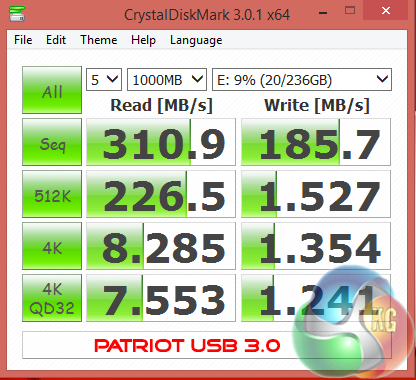
Task: Open the 1000MB test size dropdown
Action: click(167, 80)
